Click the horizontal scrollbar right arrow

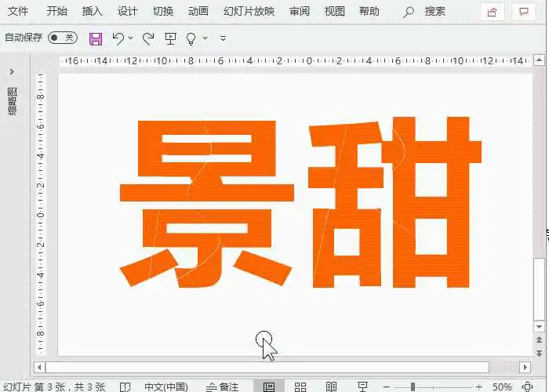(x=525, y=368)
